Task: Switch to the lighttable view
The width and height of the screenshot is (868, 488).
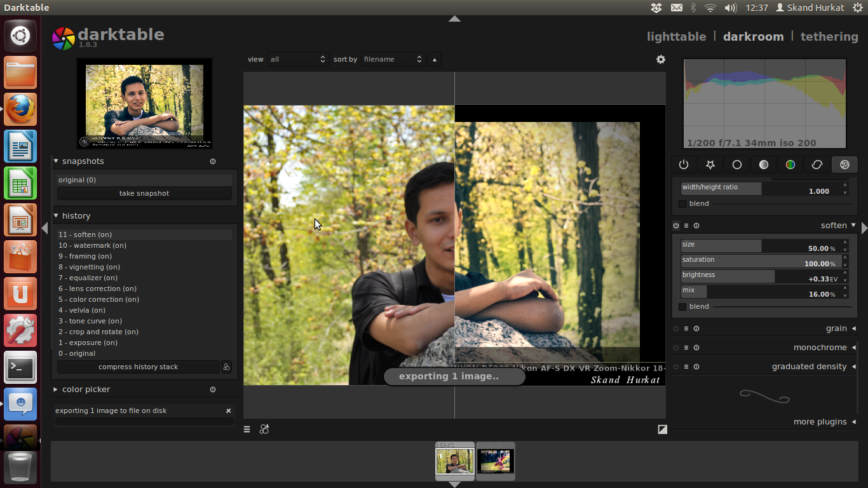Action: 676,36
